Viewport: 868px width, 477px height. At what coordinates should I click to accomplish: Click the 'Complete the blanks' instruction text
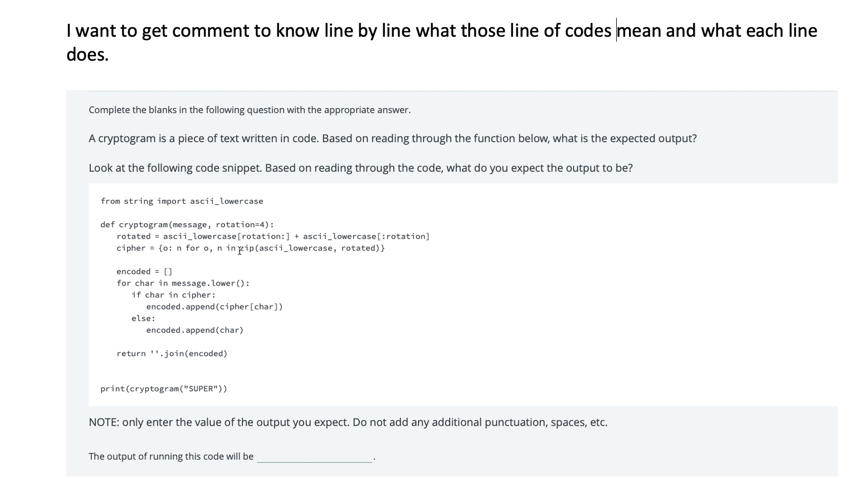tap(250, 110)
